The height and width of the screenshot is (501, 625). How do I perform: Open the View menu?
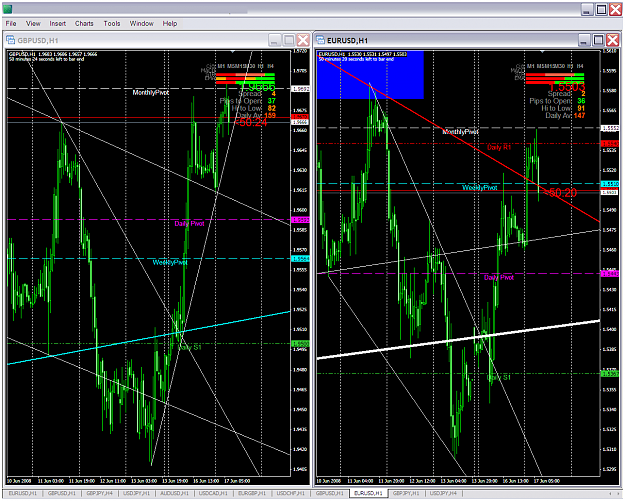point(33,24)
